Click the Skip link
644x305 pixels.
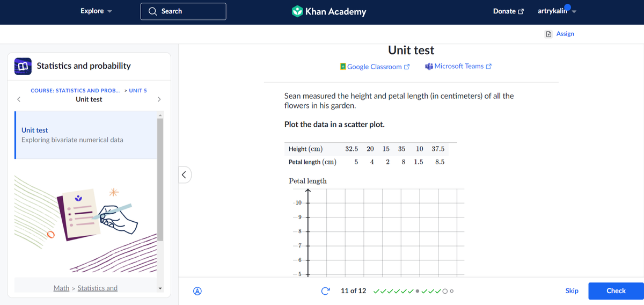coord(572,291)
